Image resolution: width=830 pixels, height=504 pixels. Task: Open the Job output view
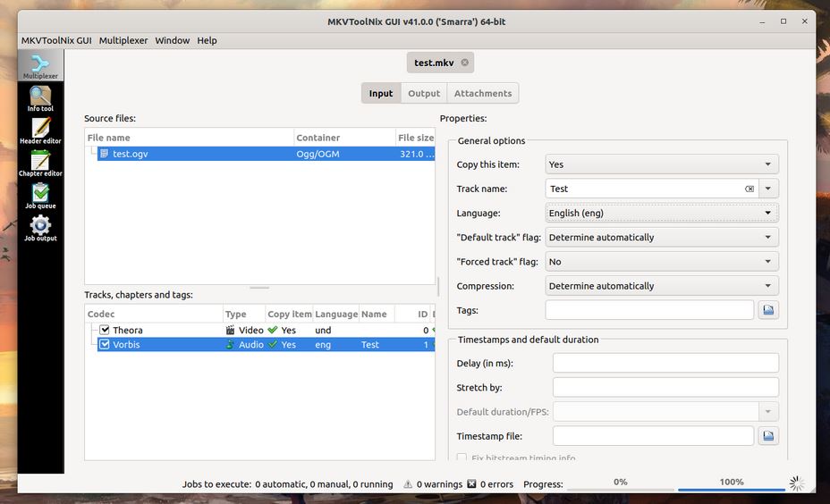[40, 228]
